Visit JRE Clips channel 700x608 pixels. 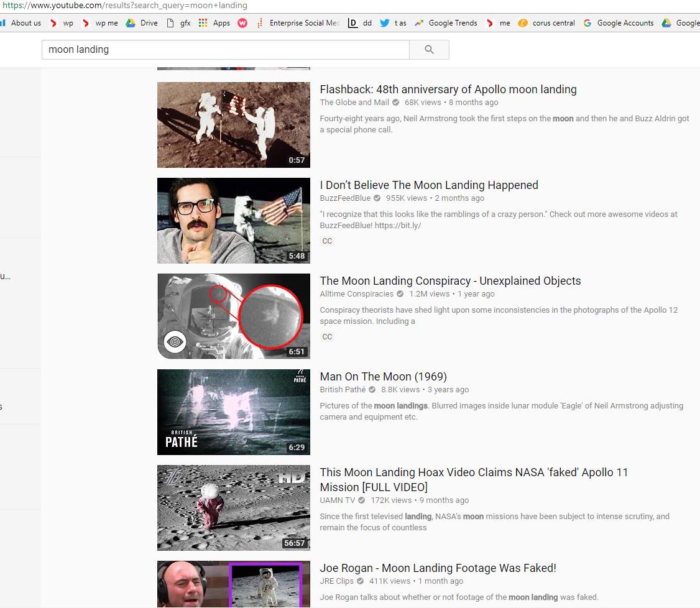(x=336, y=581)
